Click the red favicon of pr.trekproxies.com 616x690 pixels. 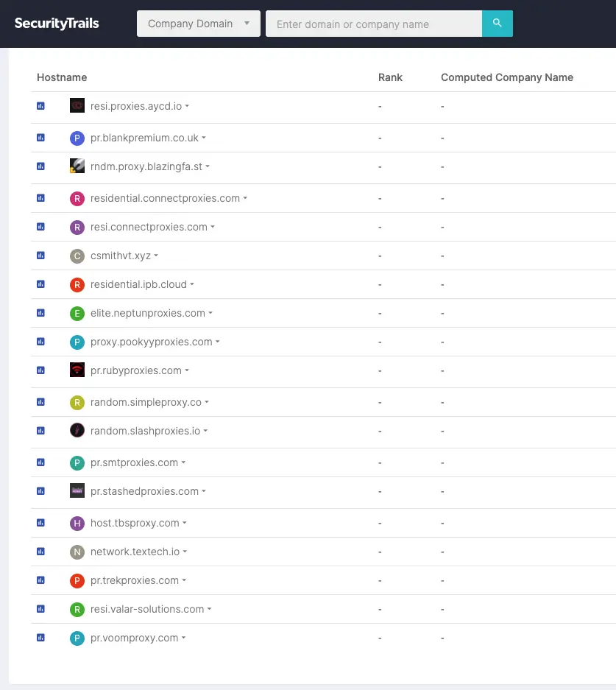[77, 580]
